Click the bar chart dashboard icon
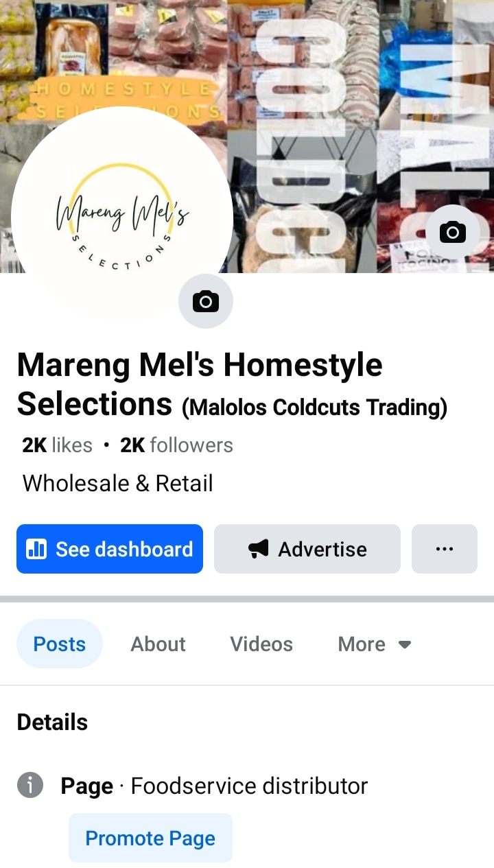494x868 pixels. coord(36,549)
